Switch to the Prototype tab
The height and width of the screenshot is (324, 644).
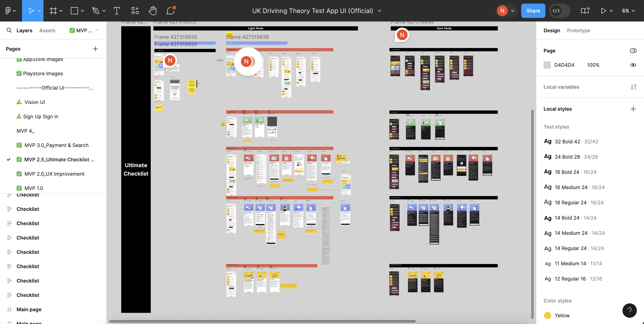coord(578,30)
